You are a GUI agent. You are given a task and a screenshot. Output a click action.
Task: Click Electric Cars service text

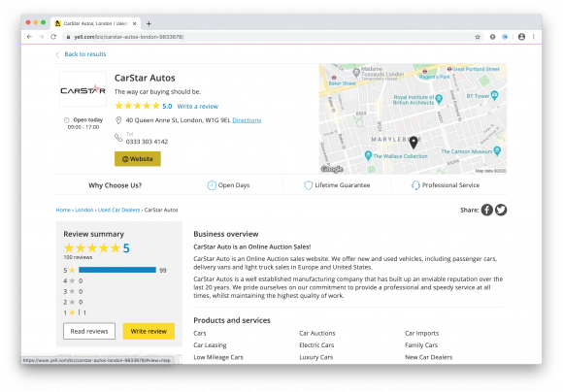(x=316, y=345)
